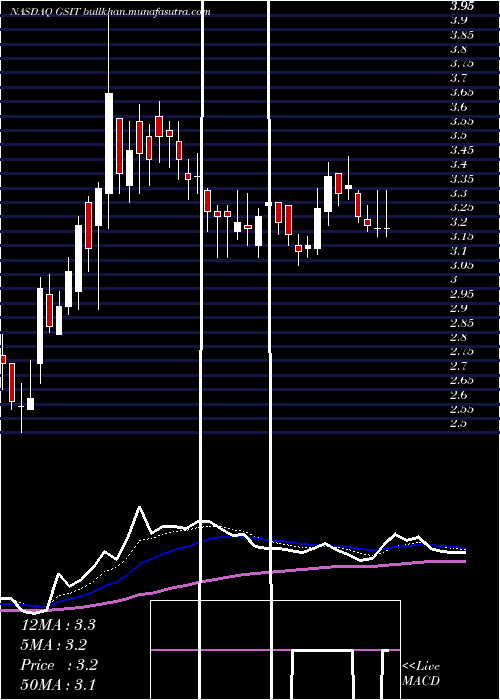The width and height of the screenshot is (500, 700).
Task: Click the 3.85 price axis label
Action: (464, 35)
